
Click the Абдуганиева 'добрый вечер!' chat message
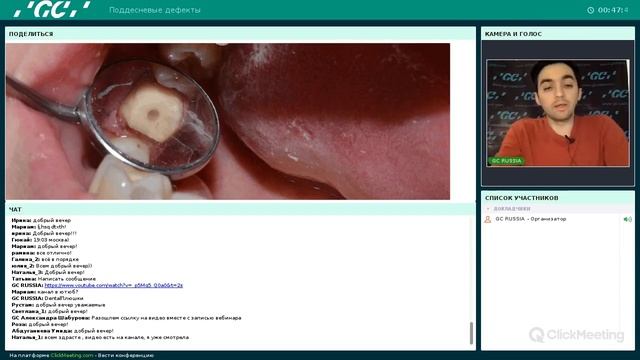click(62, 331)
